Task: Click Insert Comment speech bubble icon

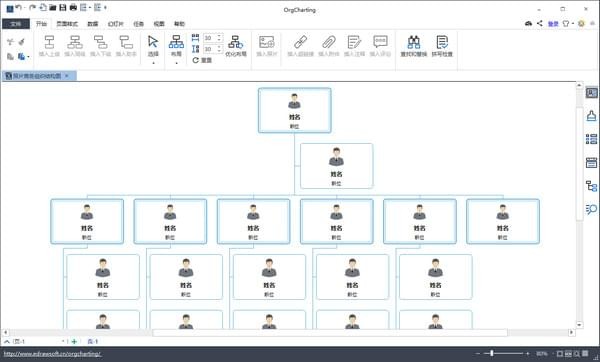Action: (380, 41)
